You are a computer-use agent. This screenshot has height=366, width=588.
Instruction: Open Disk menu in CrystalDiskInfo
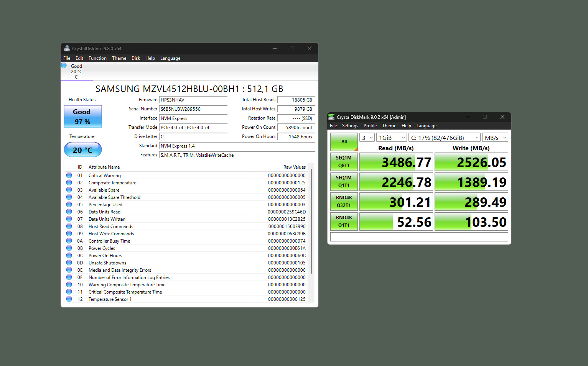point(136,58)
